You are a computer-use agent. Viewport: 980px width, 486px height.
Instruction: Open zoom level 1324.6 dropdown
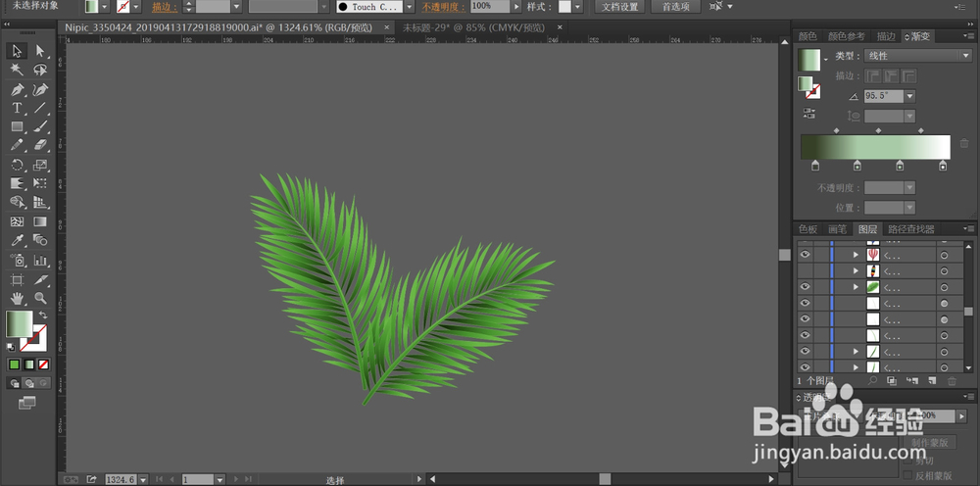coord(142,479)
